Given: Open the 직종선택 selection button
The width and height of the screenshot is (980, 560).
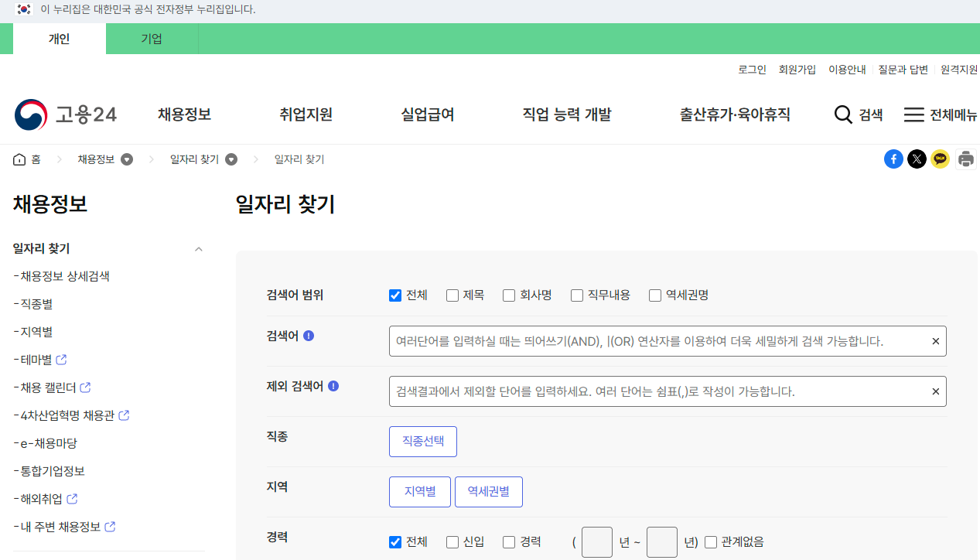Looking at the screenshot, I should pyautogui.click(x=423, y=441).
